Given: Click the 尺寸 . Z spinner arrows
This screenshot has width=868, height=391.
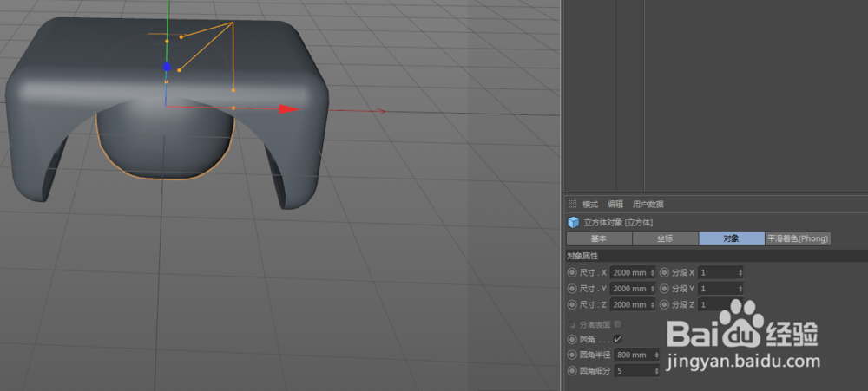Looking at the screenshot, I should [653, 304].
